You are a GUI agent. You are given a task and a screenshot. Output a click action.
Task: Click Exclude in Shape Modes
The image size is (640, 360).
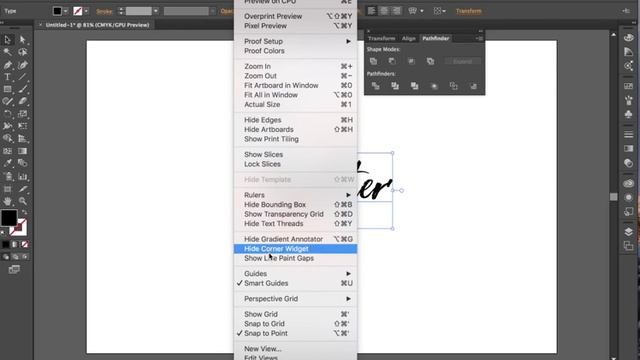click(430, 61)
